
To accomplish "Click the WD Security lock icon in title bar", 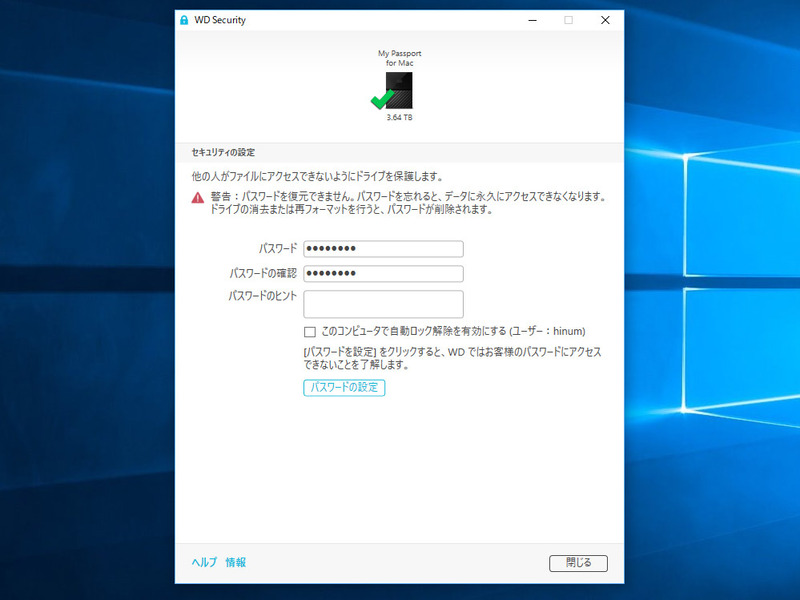I will 184,20.
